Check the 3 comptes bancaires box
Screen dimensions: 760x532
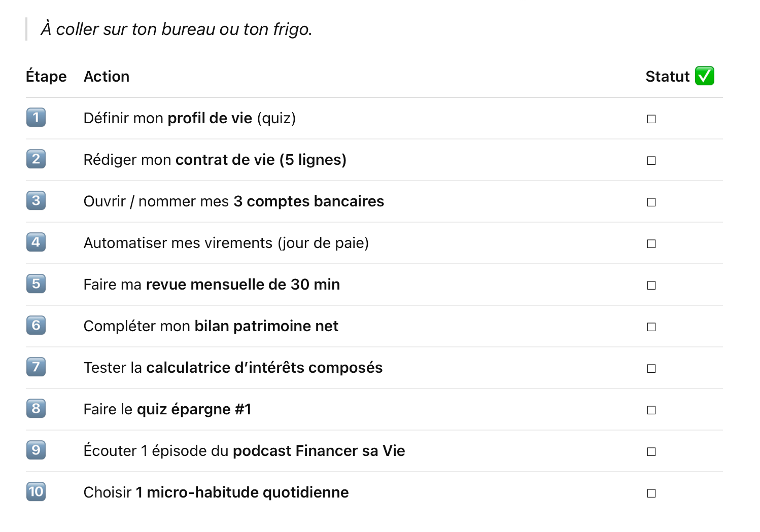tap(651, 202)
